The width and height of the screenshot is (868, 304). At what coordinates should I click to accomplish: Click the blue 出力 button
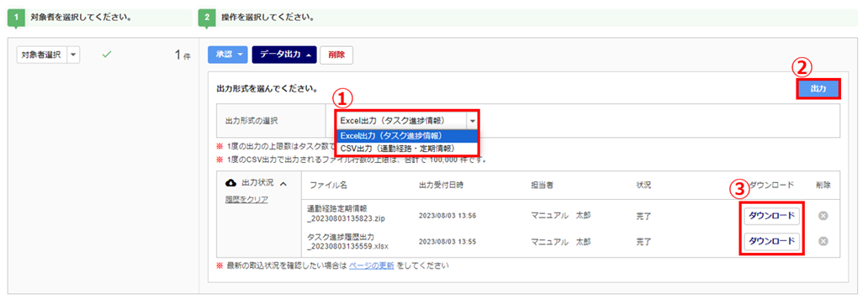pyautogui.click(x=818, y=89)
